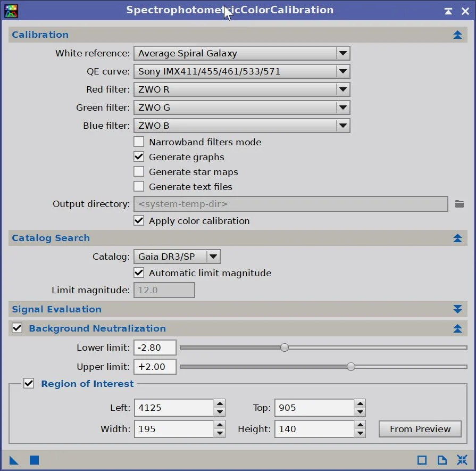Uncheck Automatic limit magnitude
The width and height of the screenshot is (476, 471).
(x=139, y=272)
